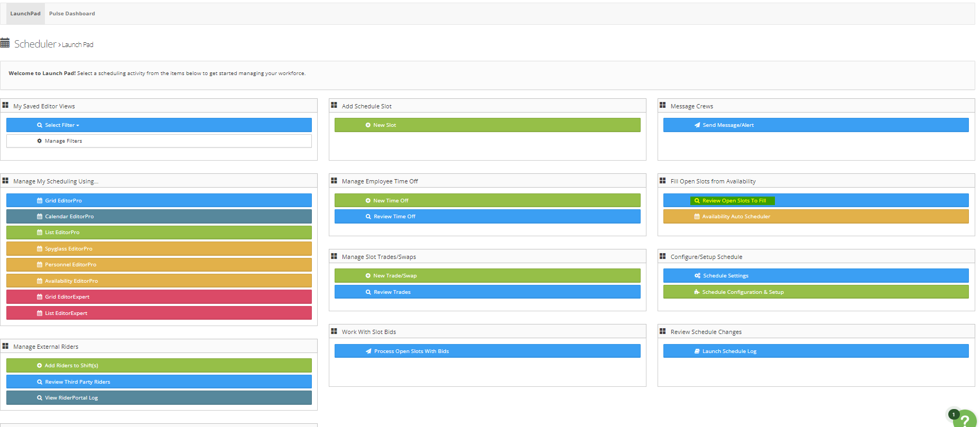Launch the Calendar EditorPro view
The width and height of the screenshot is (980, 427).
point(159,217)
